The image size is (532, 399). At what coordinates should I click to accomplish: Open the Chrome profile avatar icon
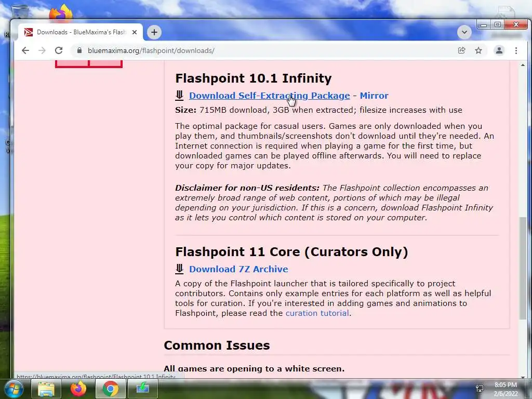click(499, 50)
